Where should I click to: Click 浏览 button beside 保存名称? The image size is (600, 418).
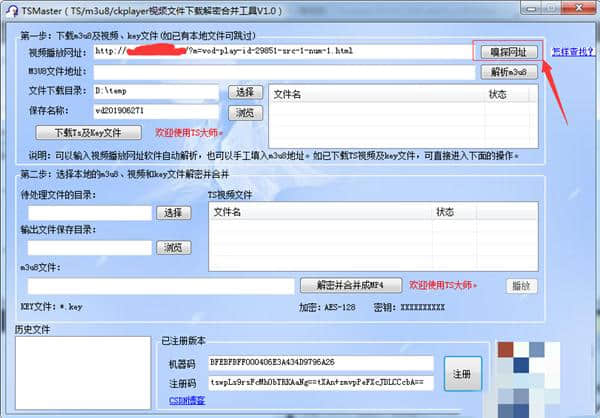coord(244,112)
